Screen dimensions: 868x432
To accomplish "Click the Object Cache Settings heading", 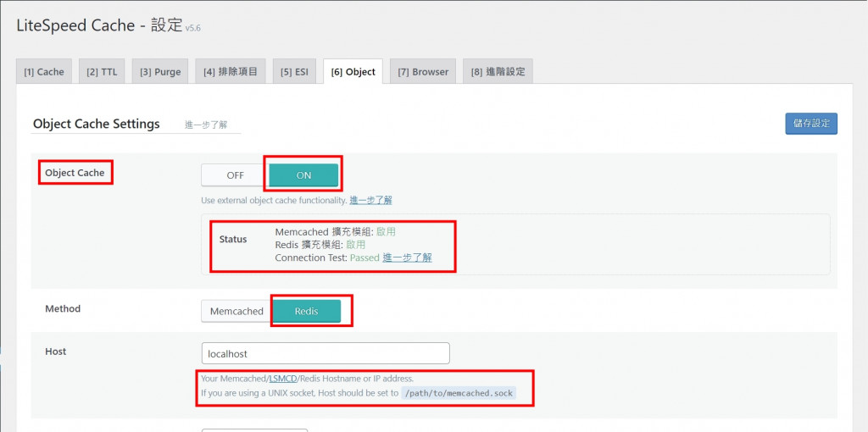I will tap(97, 124).
